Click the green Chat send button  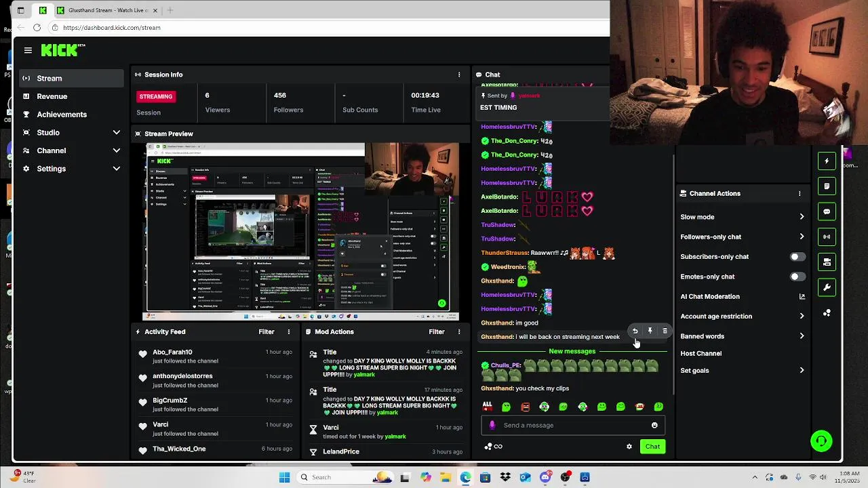(652, 447)
